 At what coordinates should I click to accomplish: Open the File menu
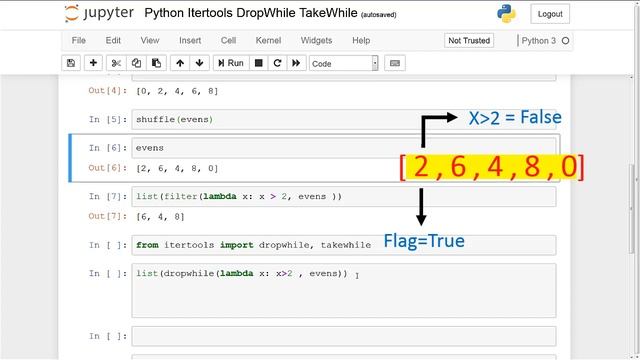pyautogui.click(x=79, y=40)
